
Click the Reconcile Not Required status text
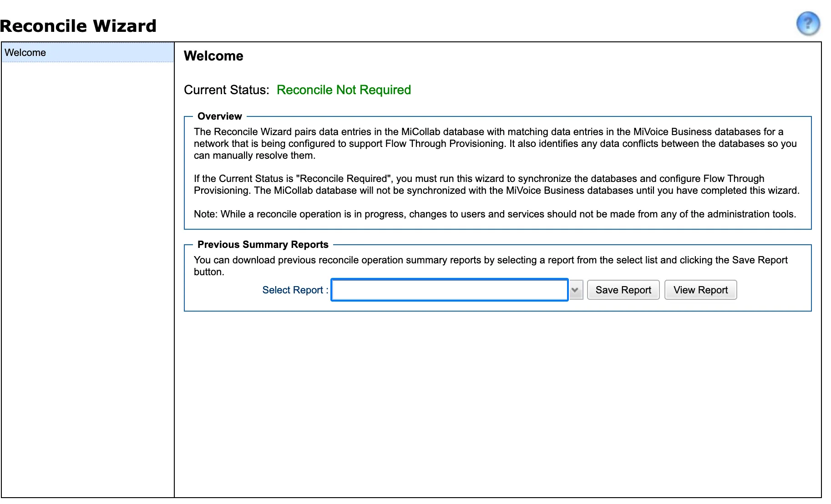pyautogui.click(x=344, y=90)
